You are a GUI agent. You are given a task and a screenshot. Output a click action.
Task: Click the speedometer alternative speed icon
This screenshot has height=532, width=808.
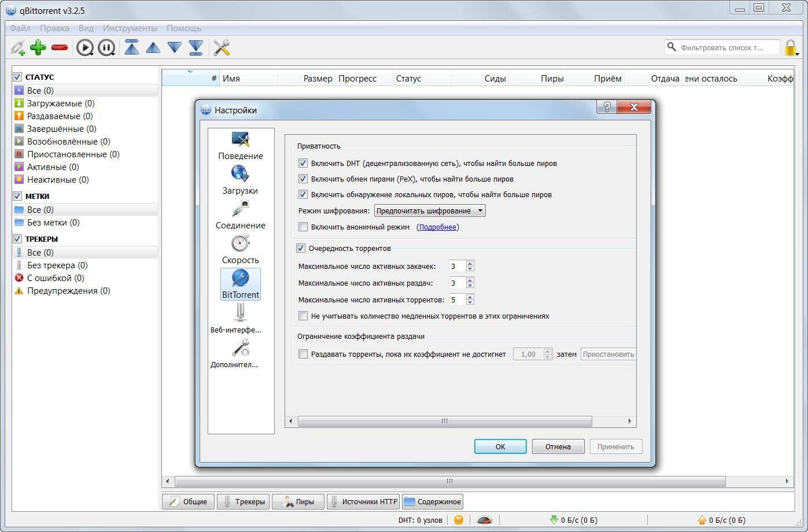(485, 520)
